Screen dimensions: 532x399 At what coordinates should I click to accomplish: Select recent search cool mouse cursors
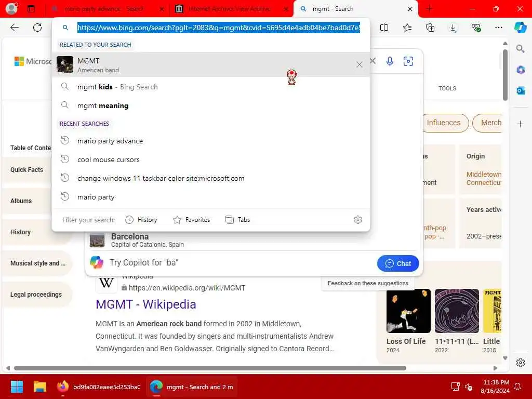click(211, 159)
